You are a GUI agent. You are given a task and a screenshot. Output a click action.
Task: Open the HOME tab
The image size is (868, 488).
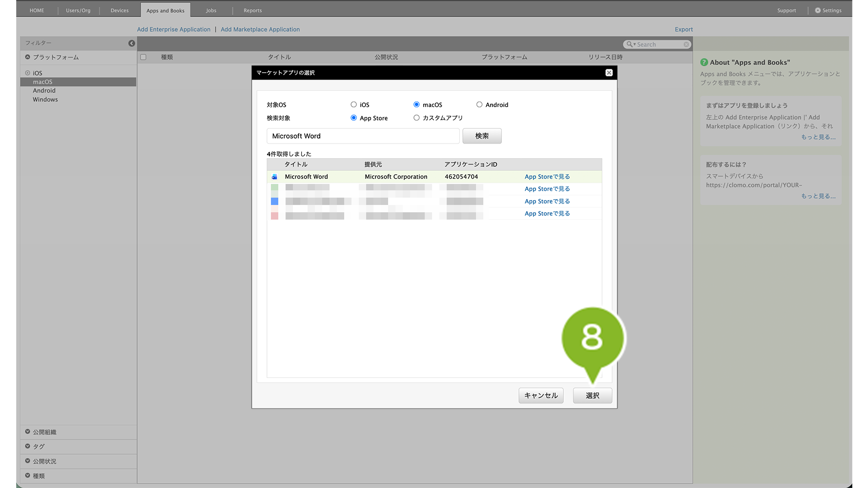[x=37, y=10]
